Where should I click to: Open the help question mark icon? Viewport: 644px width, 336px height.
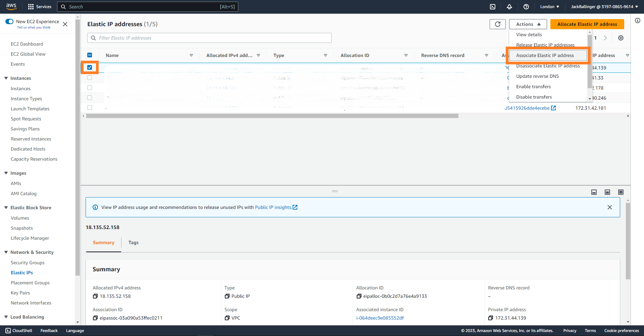tap(526, 7)
